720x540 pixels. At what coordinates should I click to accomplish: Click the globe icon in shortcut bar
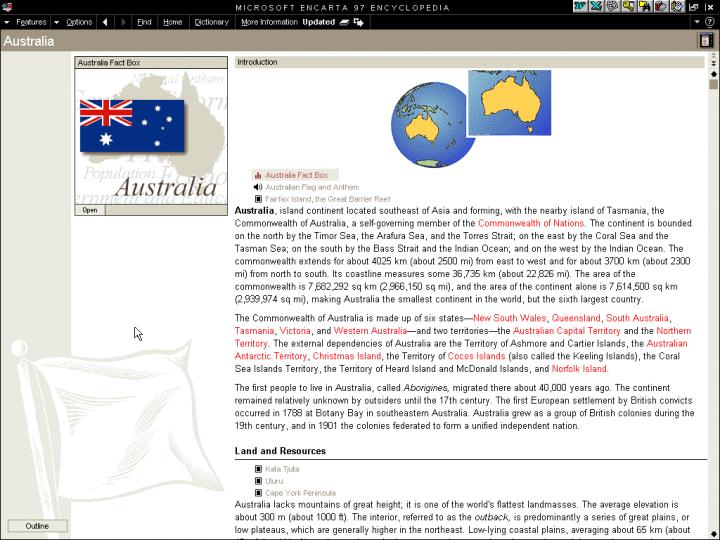coord(612,6)
